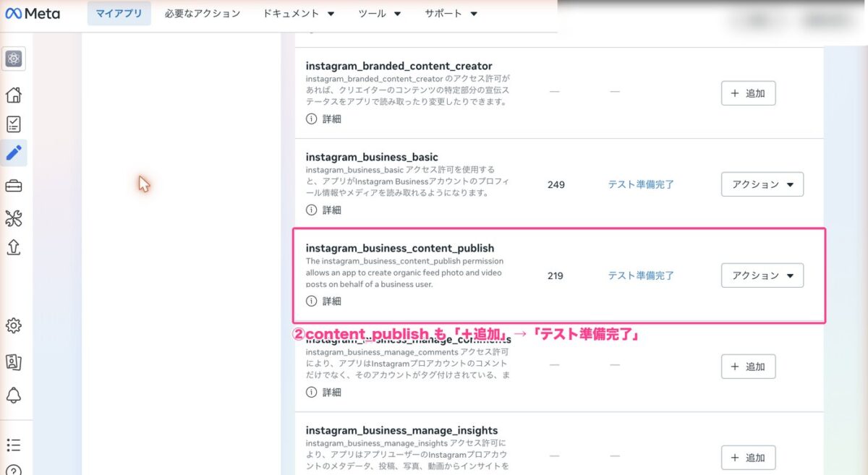868x475 pixels.
Task: Open 必要なアクション menu item
Action: click(x=203, y=13)
